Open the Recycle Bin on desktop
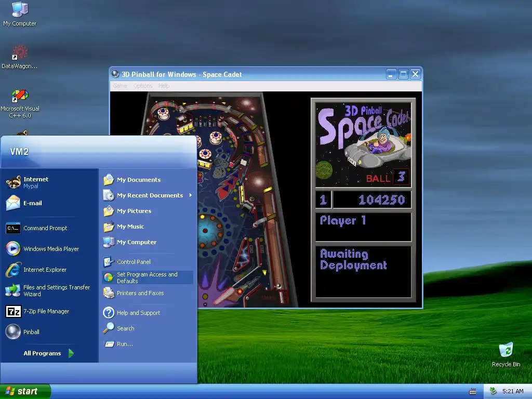The image size is (532, 399). [x=506, y=354]
